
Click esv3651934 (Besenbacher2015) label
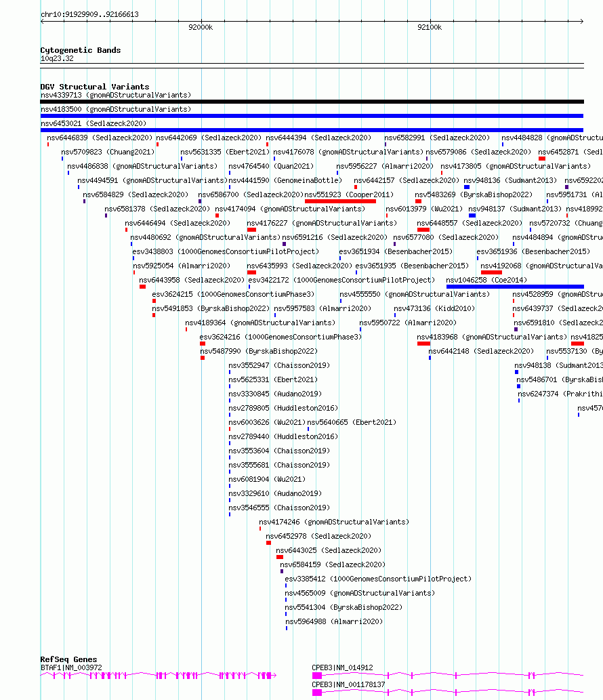tap(396, 252)
